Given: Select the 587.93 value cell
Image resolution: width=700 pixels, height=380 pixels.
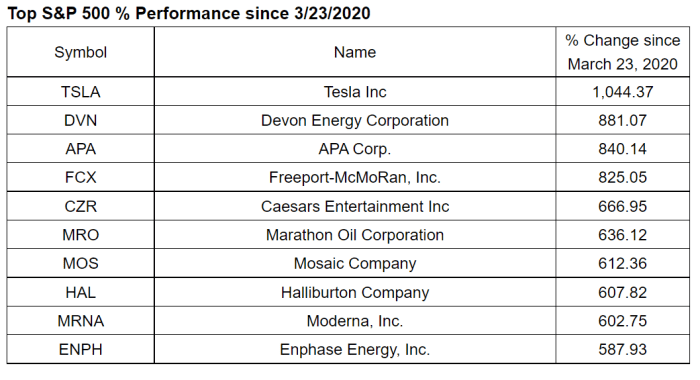Looking at the screenshot, I should 623,349.
